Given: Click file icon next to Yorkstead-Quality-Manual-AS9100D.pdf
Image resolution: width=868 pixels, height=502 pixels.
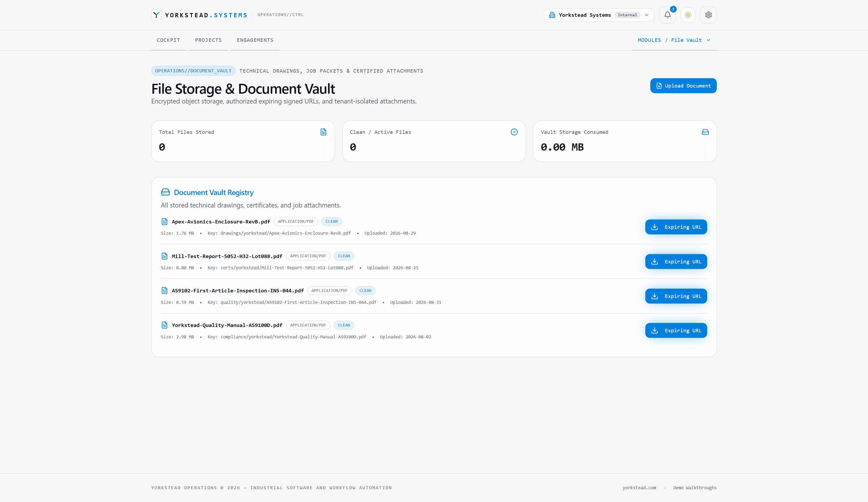Looking at the screenshot, I should point(164,325).
